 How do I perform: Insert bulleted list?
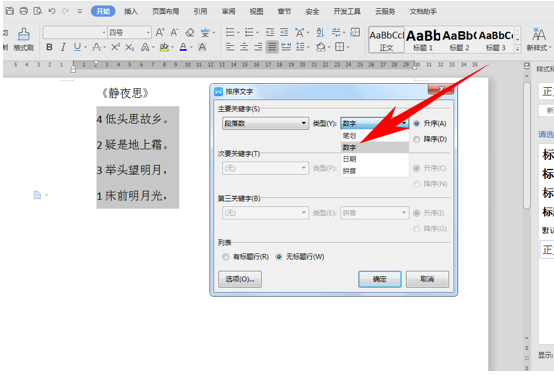click(230, 33)
